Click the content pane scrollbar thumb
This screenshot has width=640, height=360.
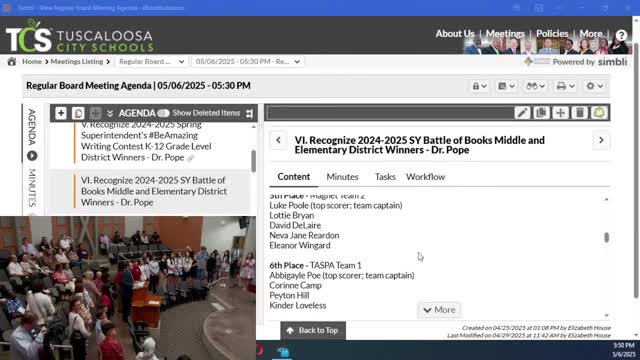pyautogui.click(x=607, y=238)
